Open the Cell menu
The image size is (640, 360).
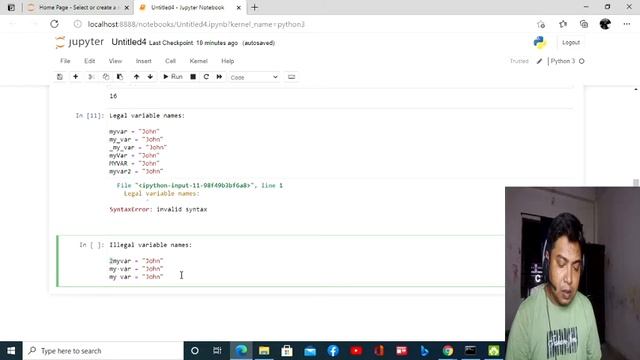click(170, 61)
